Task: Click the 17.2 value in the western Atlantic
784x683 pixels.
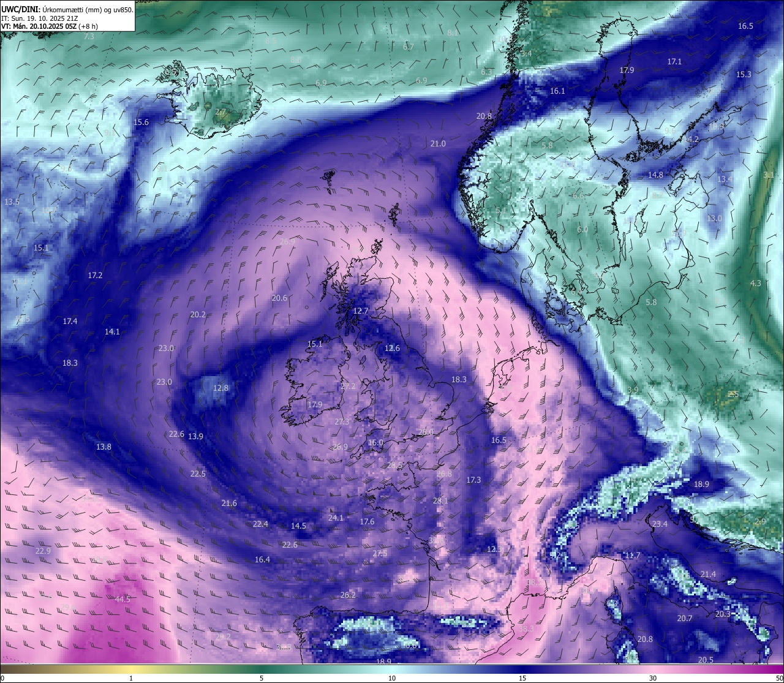Action: 95,275
